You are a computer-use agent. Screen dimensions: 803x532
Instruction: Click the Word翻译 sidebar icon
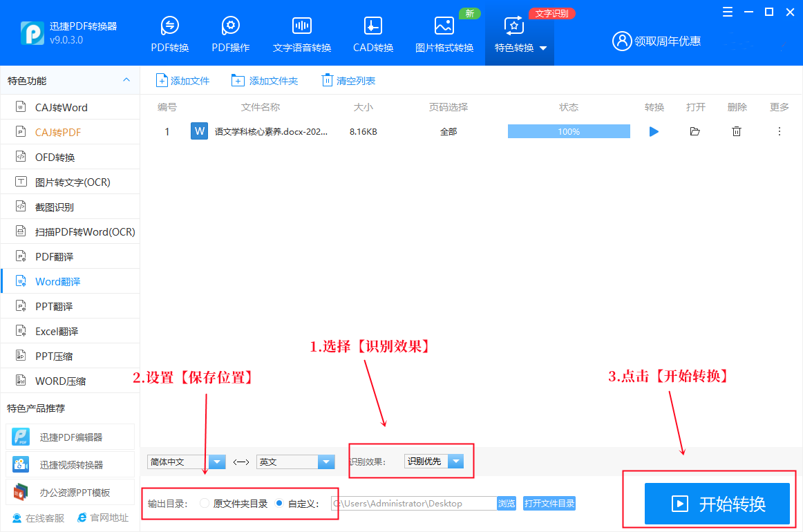(x=21, y=281)
